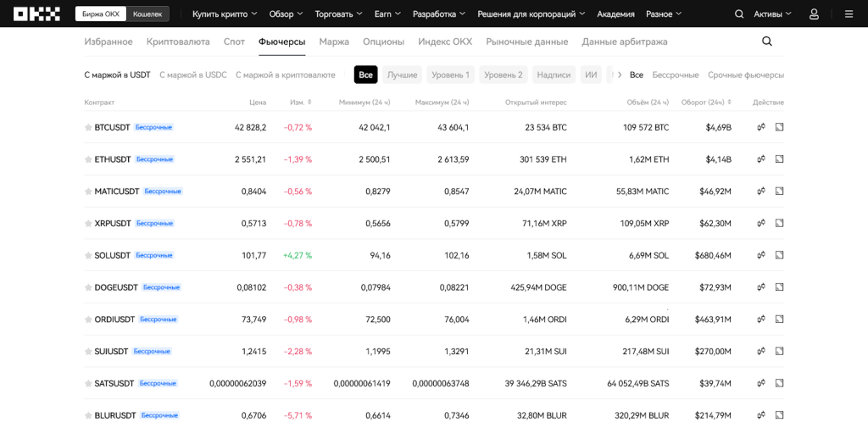Open the chart icon for BLURUSDT row
This screenshot has height=428, width=868.
(x=779, y=415)
